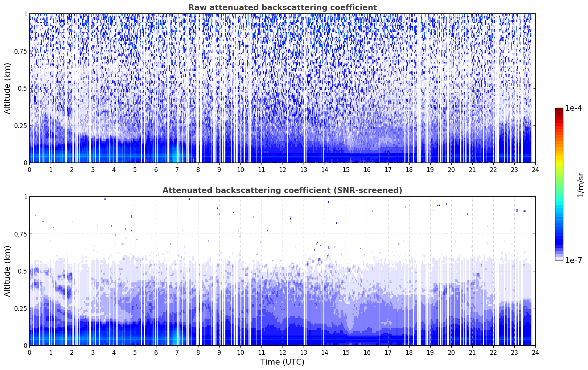Screen dimensions: 588x370
Task: Click time tick "19" under the SNR-screened plot
Action: [x=430, y=352]
